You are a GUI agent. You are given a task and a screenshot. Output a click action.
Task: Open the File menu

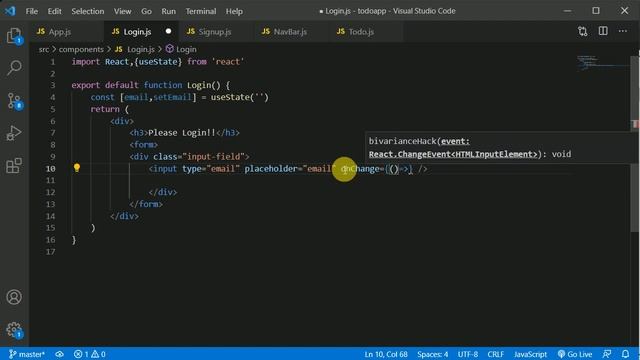click(x=31, y=11)
